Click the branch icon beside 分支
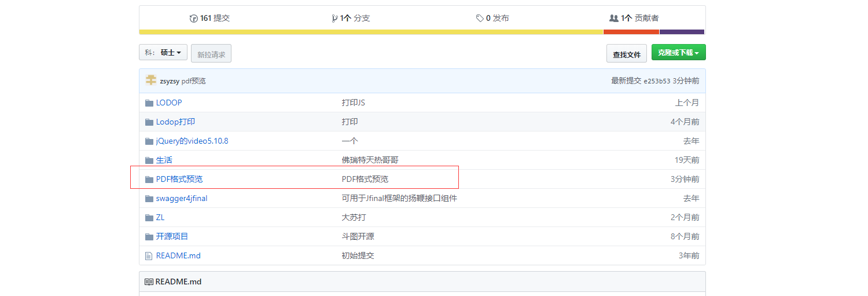 334,19
